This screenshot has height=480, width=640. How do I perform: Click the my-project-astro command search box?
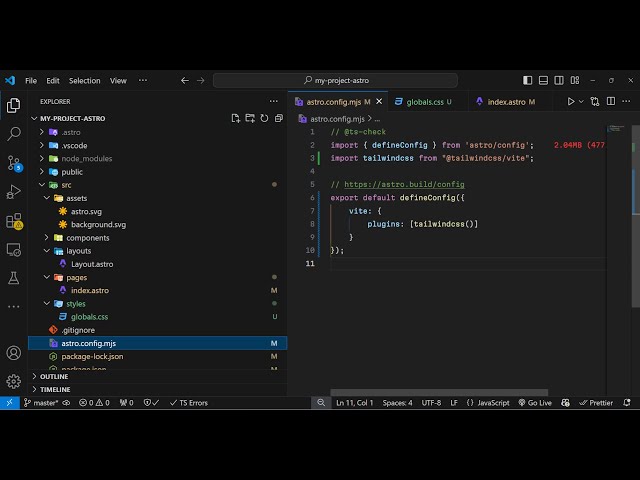click(335, 80)
